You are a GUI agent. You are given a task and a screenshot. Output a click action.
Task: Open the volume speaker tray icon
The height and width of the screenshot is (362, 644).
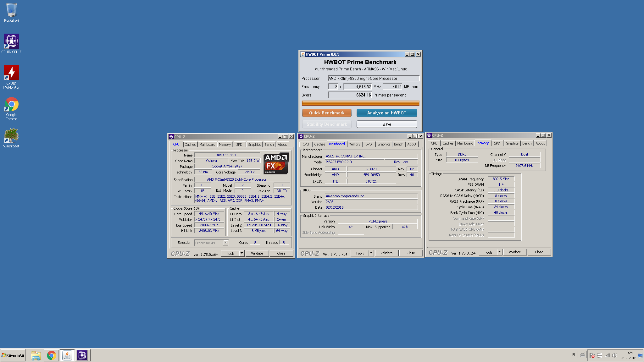click(x=615, y=355)
